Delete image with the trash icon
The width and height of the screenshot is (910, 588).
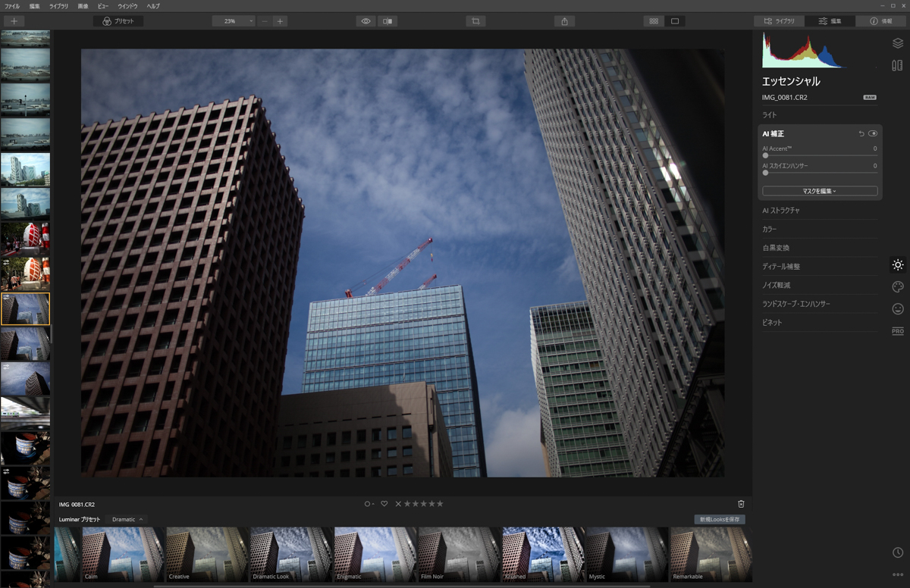click(x=741, y=504)
